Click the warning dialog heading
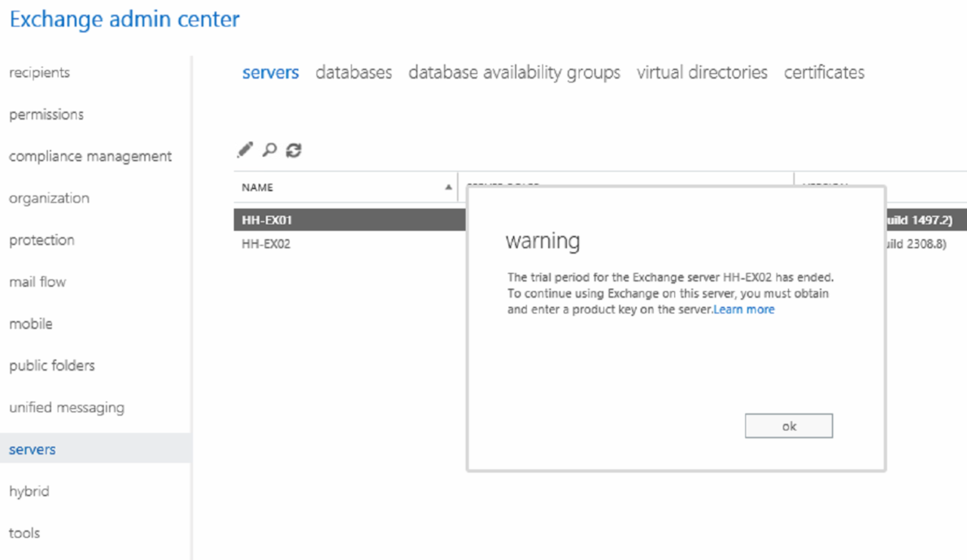Viewport: 967px width, 560px height. (x=542, y=241)
